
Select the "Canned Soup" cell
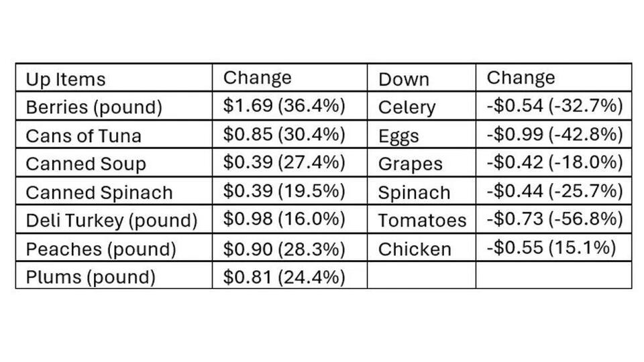(86, 164)
